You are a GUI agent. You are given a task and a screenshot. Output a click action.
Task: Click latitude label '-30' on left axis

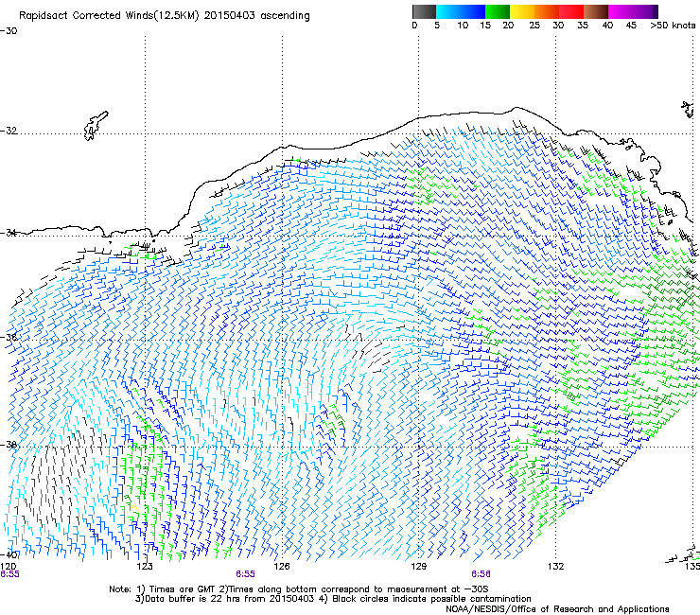click(x=9, y=31)
